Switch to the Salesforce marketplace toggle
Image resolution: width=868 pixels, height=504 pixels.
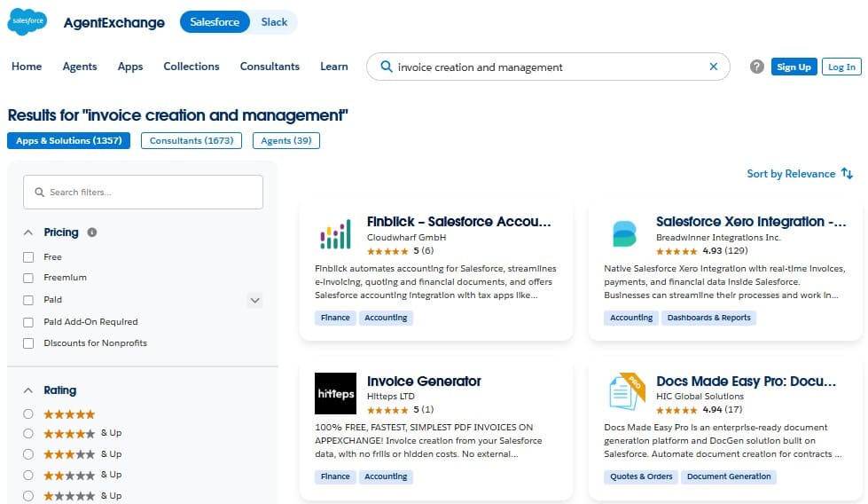(x=215, y=22)
